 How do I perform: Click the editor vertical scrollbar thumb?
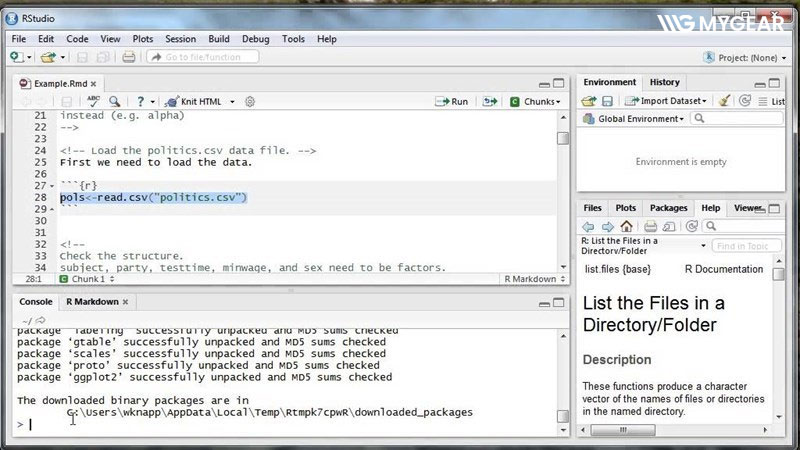pos(563,138)
